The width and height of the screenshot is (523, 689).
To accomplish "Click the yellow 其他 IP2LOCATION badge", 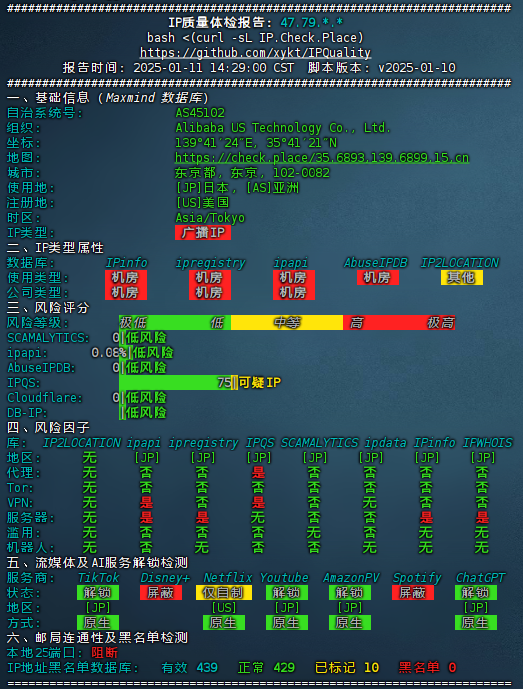I will (x=461, y=277).
